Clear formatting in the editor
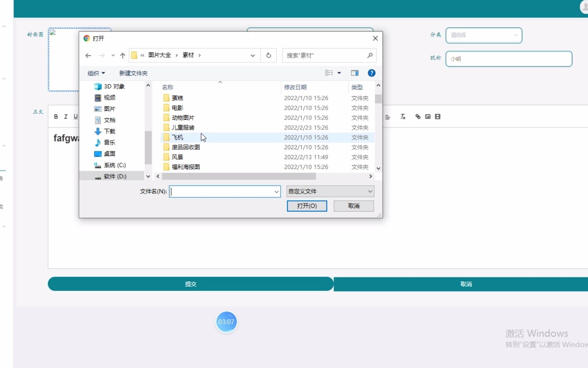 tap(403, 117)
